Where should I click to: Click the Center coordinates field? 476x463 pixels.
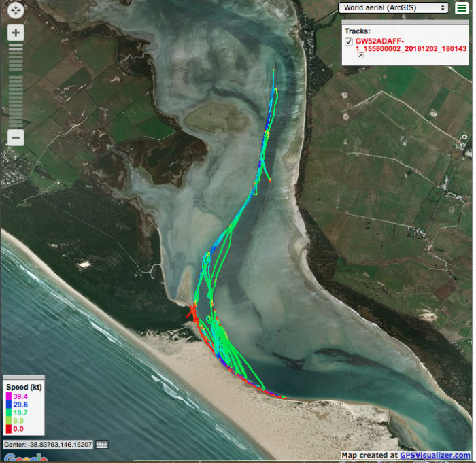click(48, 445)
